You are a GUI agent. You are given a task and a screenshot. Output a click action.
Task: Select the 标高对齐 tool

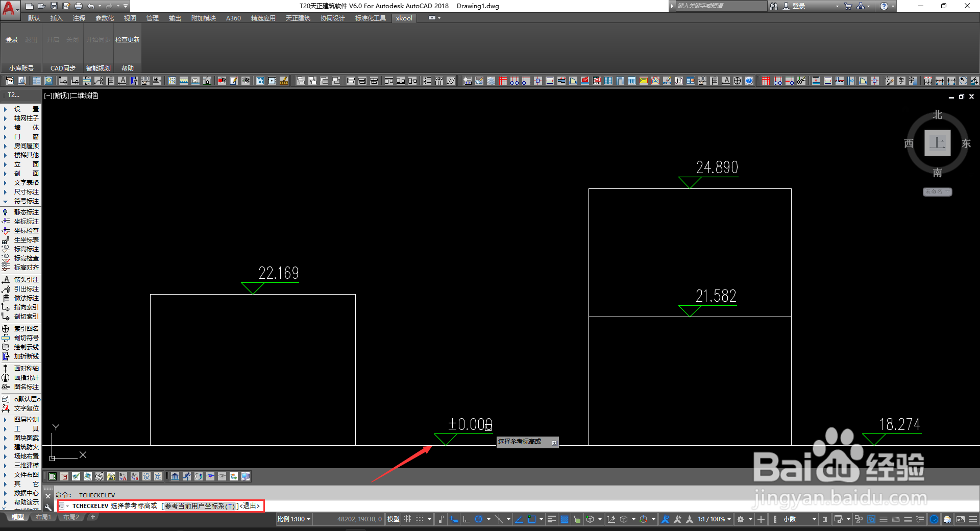click(x=20, y=268)
